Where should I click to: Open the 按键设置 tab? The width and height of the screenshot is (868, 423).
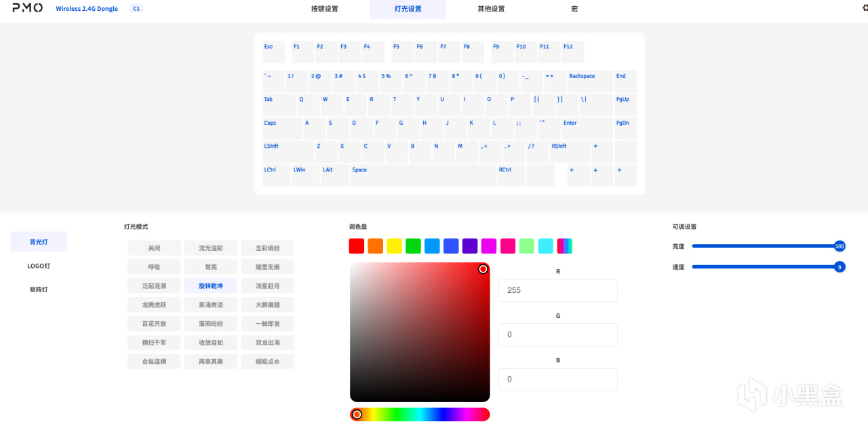click(324, 9)
